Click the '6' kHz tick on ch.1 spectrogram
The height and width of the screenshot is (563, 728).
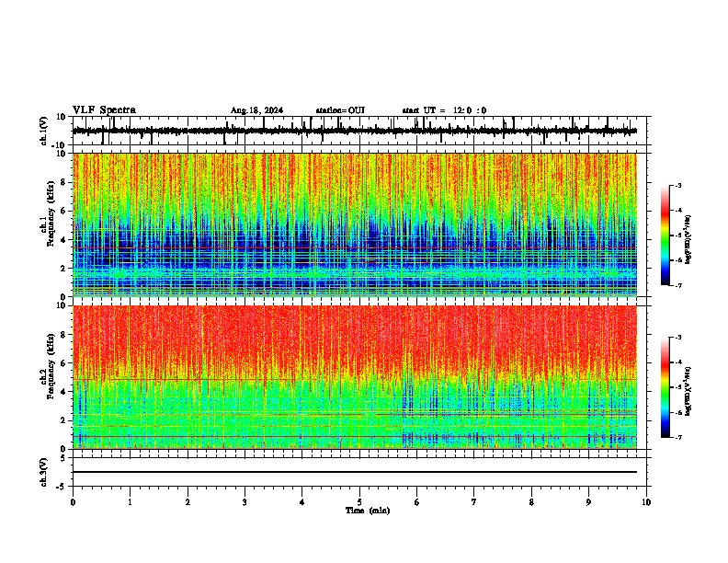pos(64,211)
